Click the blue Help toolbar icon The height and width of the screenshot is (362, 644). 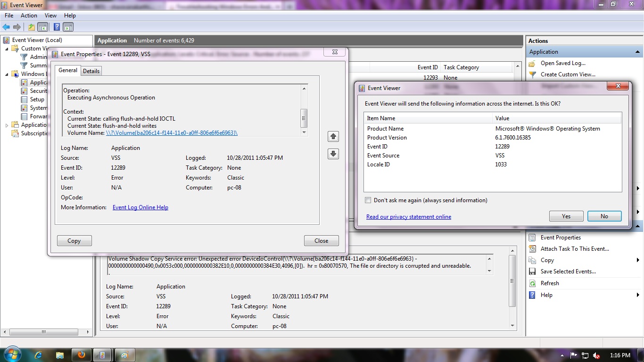pos(57,27)
